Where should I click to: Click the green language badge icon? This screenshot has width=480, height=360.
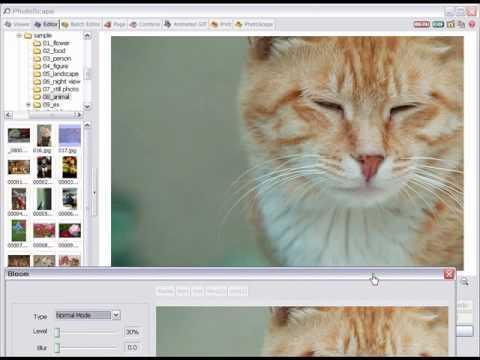[x=438, y=24]
